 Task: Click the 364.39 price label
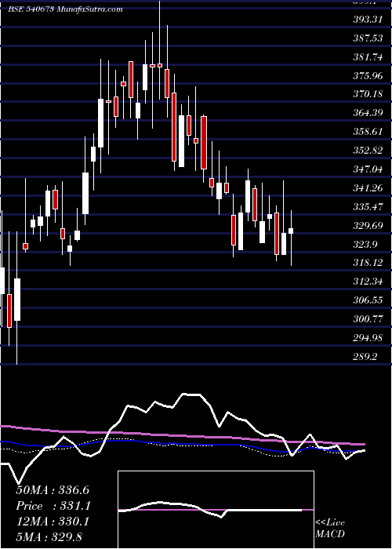pyautogui.click(x=368, y=113)
